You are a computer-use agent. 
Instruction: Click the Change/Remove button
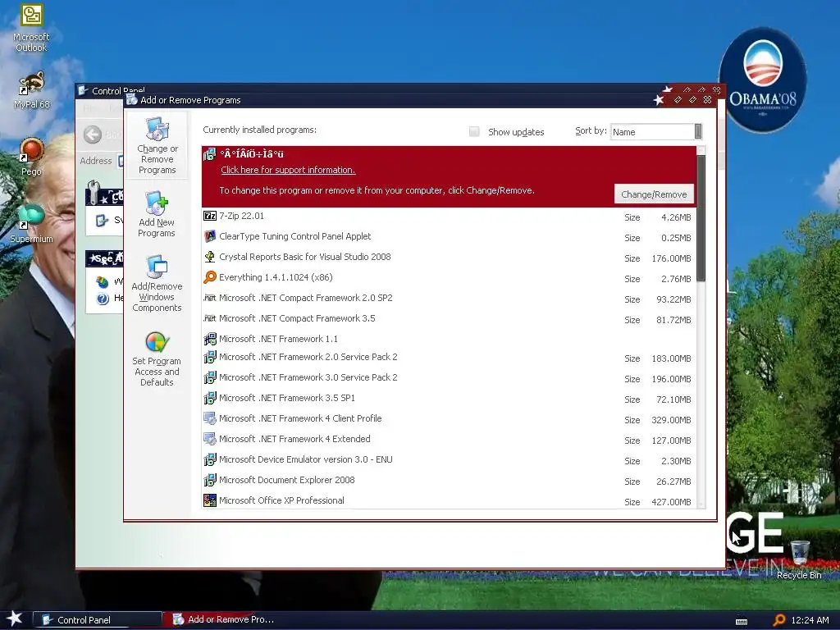coord(654,194)
